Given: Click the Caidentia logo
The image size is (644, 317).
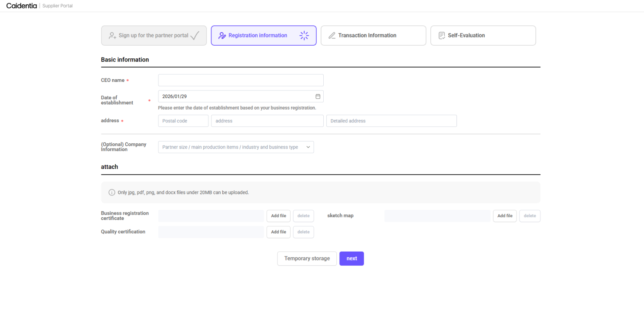Looking at the screenshot, I should pyautogui.click(x=21, y=6).
